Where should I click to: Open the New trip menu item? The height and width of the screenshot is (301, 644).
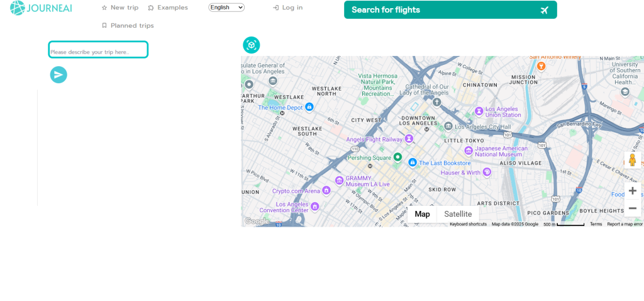[120, 8]
